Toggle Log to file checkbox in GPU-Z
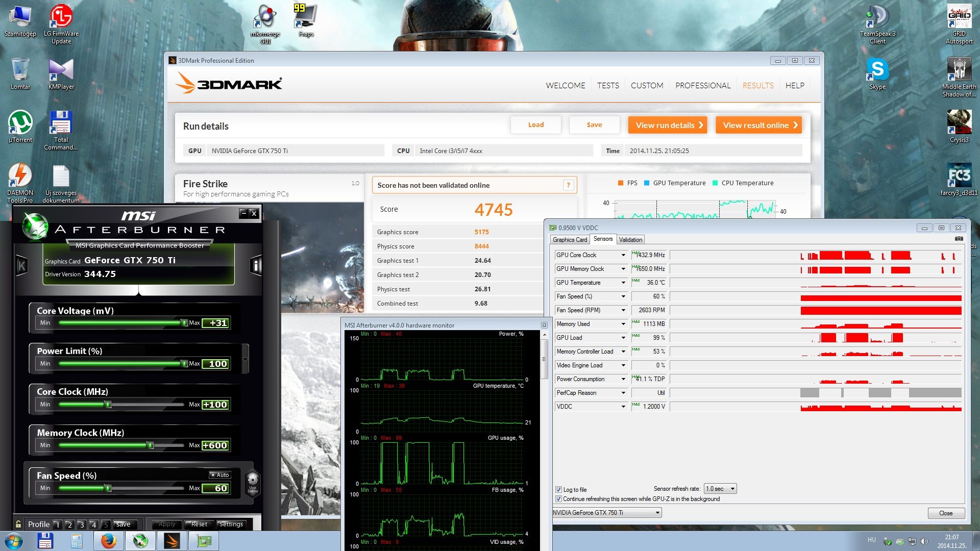Viewport: 980px width, 551px height. [x=558, y=489]
